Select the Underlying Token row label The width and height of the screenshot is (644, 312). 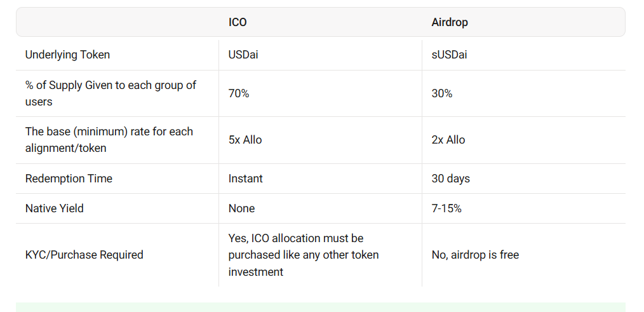(x=67, y=55)
